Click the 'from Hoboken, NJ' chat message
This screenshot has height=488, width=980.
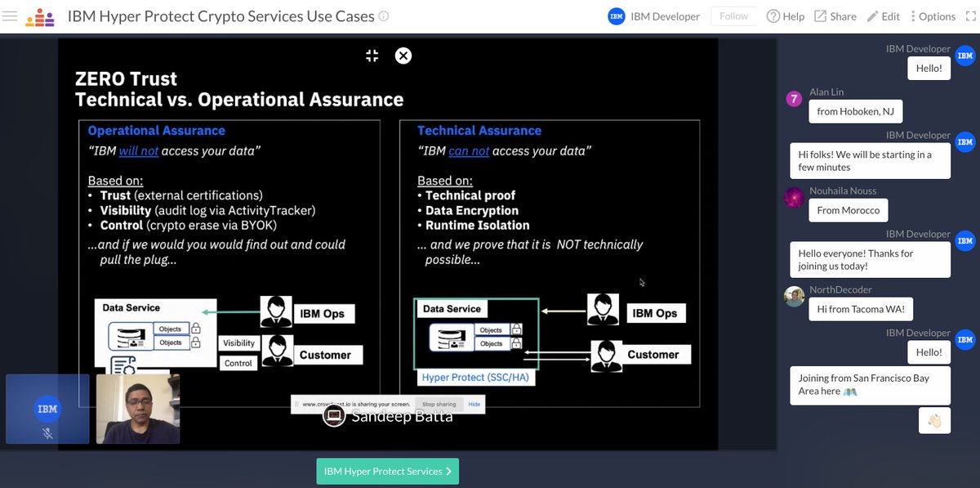pos(855,111)
